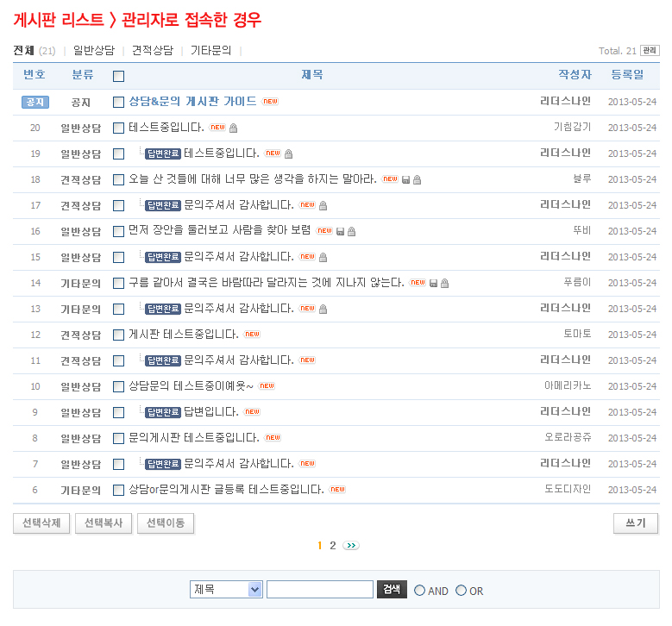
Task: Click the 제목 column header
Action: (312, 75)
